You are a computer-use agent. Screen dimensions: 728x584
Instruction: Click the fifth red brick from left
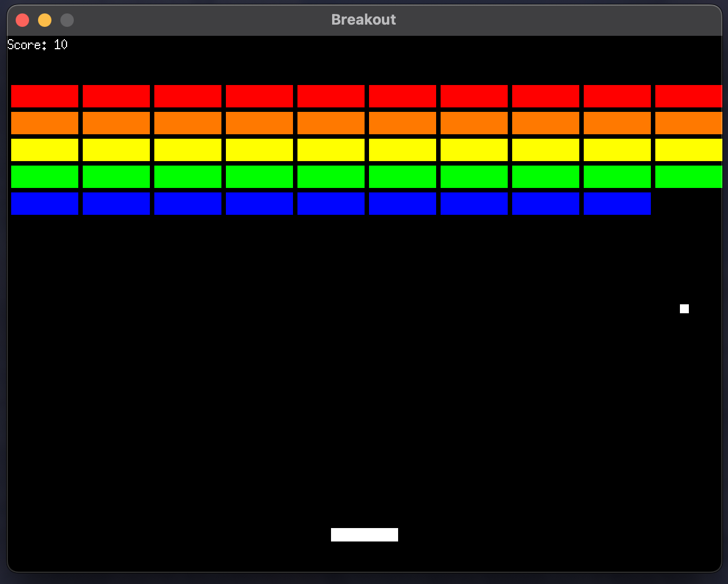331,96
